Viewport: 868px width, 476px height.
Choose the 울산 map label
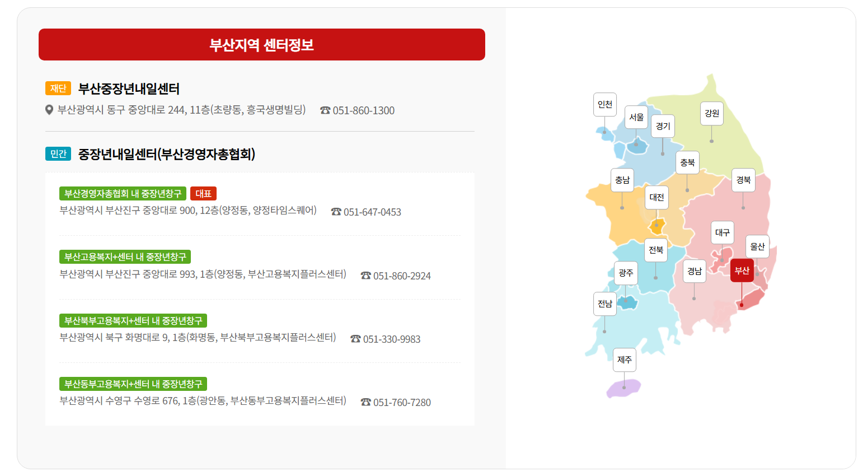tap(758, 247)
